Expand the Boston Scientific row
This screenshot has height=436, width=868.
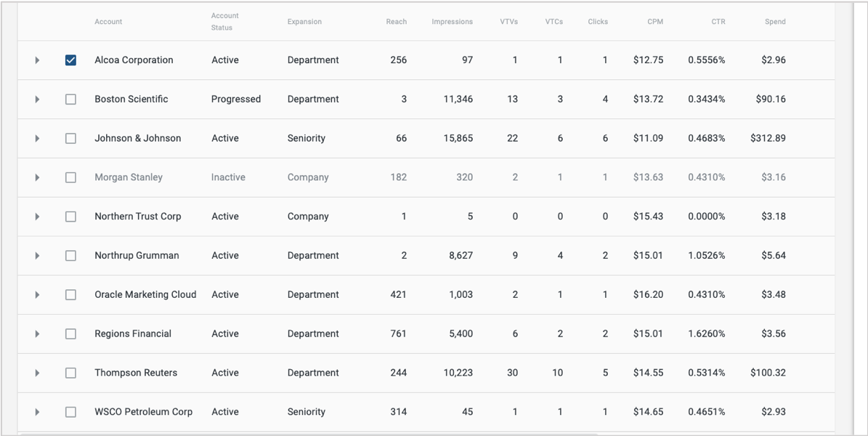[37, 99]
